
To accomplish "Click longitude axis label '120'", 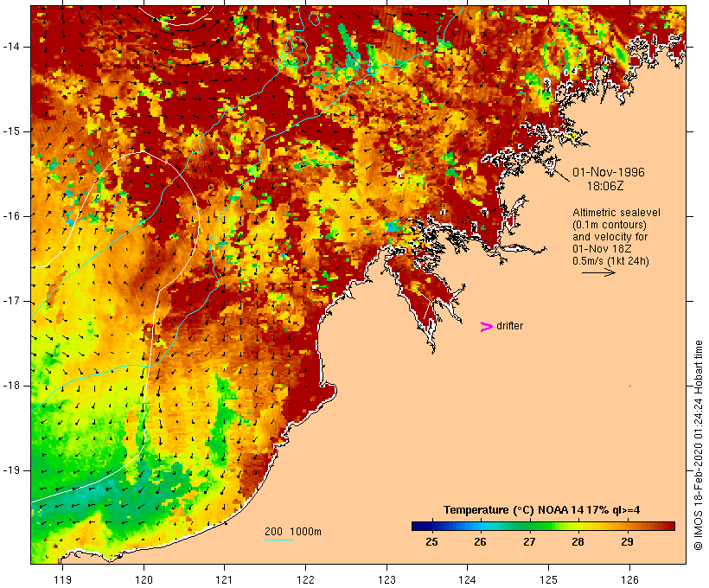I will point(144,579).
